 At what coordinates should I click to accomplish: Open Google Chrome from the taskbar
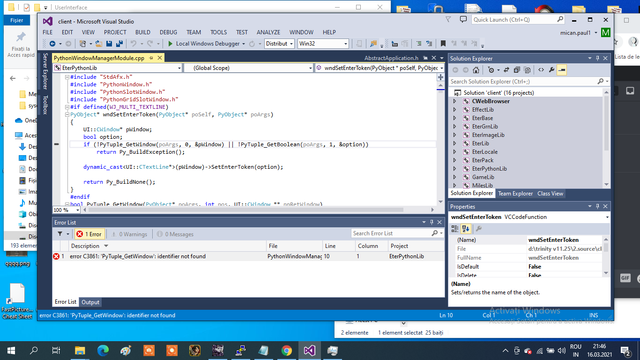coord(287,351)
